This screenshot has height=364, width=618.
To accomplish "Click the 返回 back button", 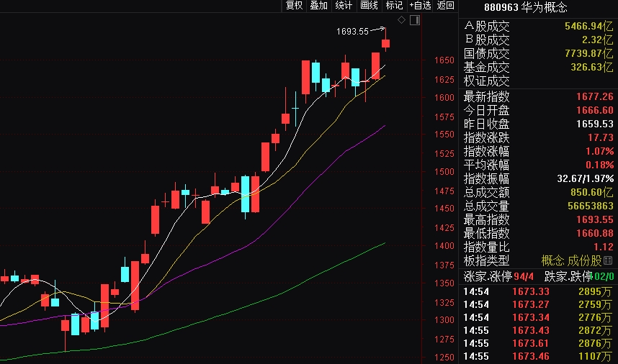I will [446, 6].
